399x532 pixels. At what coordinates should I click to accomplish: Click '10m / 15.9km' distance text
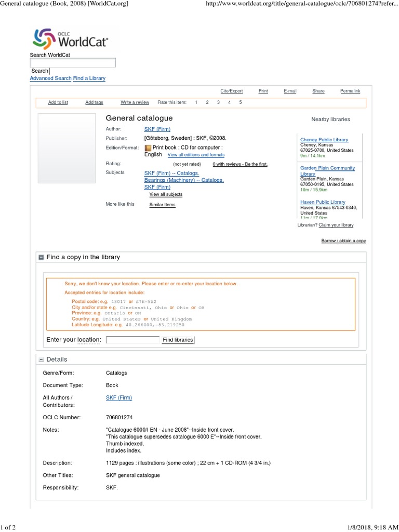pyautogui.click(x=314, y=190)
